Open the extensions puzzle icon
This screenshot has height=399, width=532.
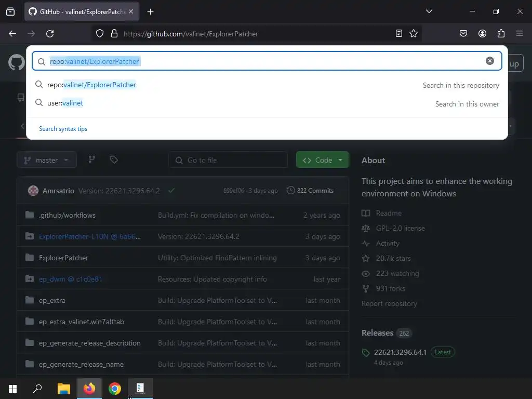(501, 34)
